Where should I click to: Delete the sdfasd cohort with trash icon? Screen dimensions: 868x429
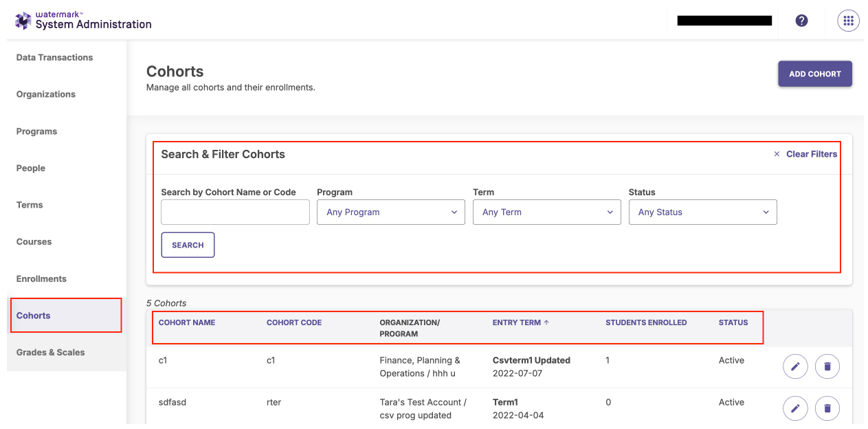(x=827, y=409)
